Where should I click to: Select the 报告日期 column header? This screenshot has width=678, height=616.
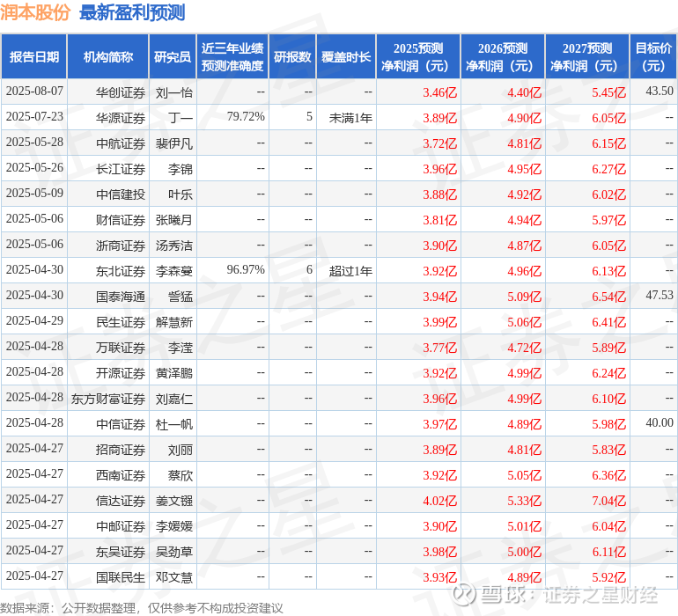click(34, 56)
